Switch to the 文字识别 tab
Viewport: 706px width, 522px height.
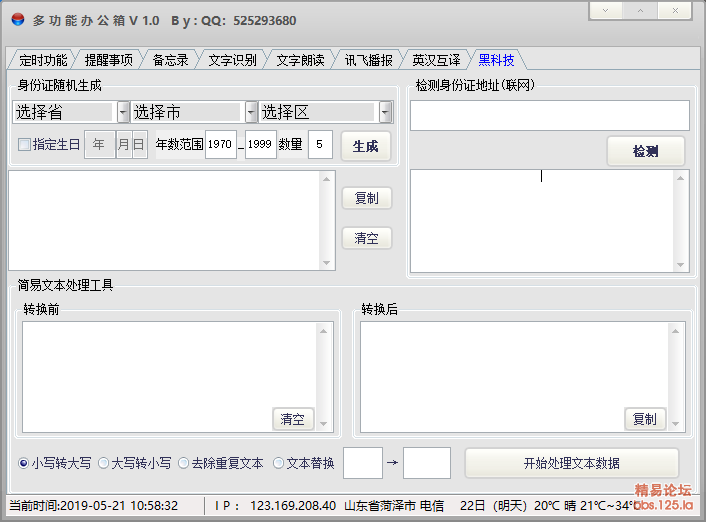232,60
